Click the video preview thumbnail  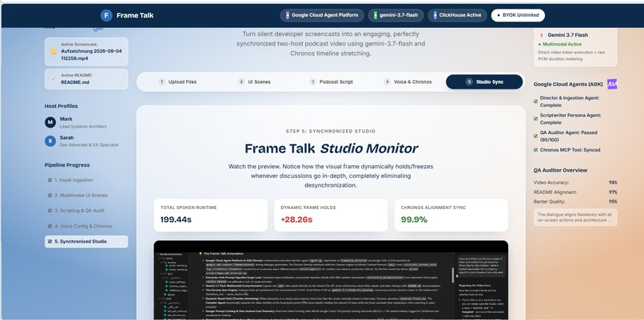(331, 280)
